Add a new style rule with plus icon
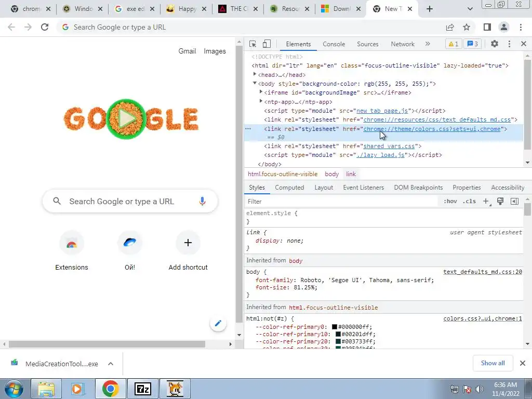The image size is (532, 399). click(486, 201)
